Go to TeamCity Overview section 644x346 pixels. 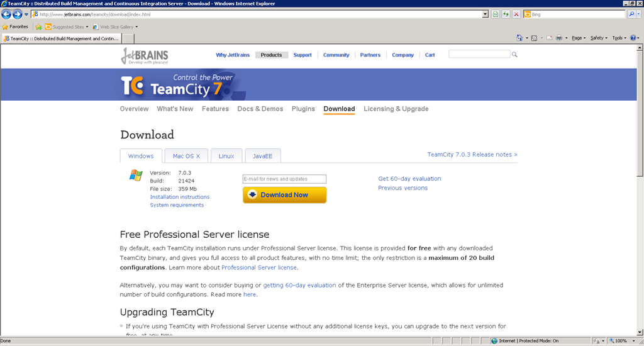pyautogui.click(x=134, y=109)
